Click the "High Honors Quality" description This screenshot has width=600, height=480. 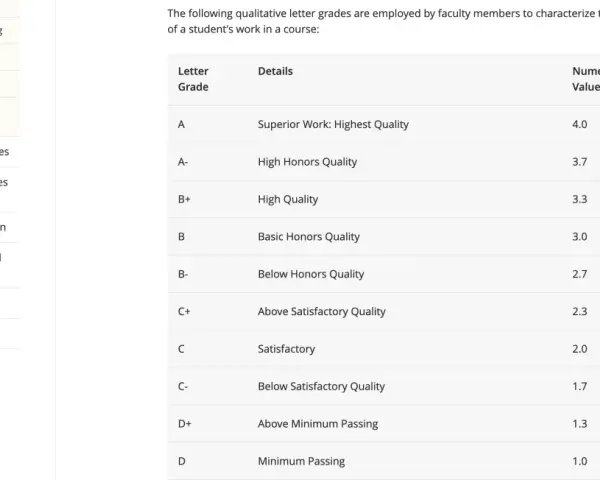(307, 162)
